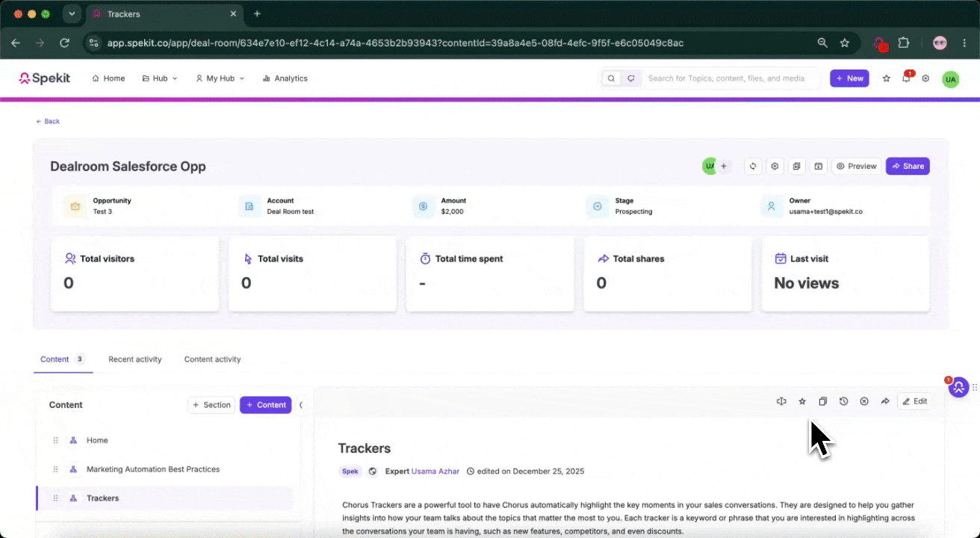Click the Stage target icon
Screen dimensions: 980x538
(x=598, y=206)
